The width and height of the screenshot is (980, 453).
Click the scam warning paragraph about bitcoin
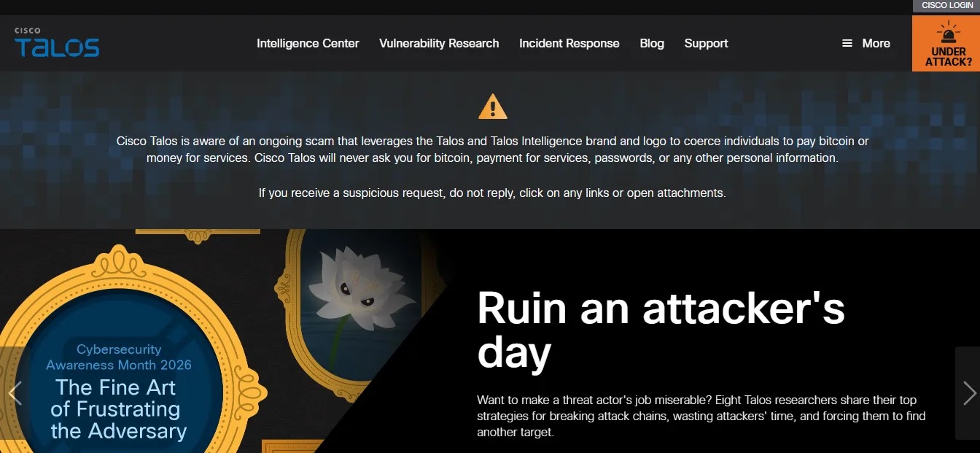[x=493, y=150]
